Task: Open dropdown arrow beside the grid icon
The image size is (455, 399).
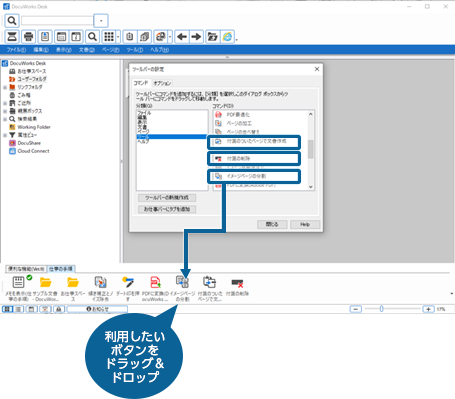Action: [118, 37]
